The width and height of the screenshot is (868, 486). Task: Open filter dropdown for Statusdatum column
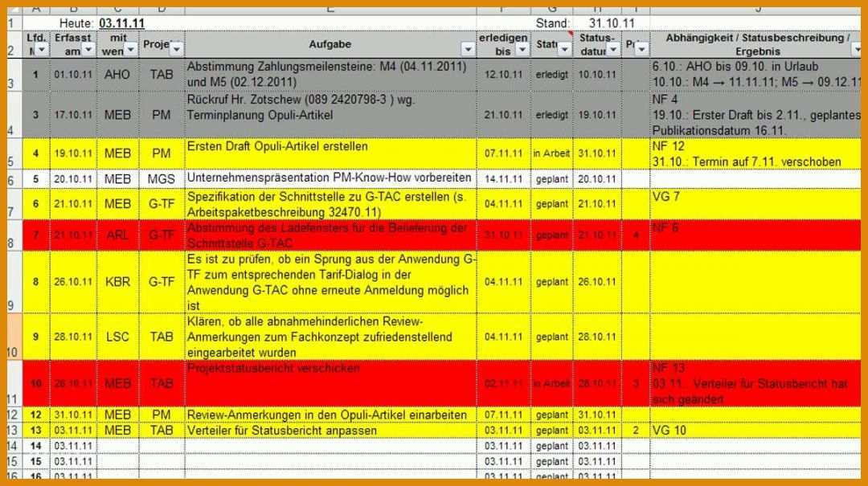[x=613, y=51]
